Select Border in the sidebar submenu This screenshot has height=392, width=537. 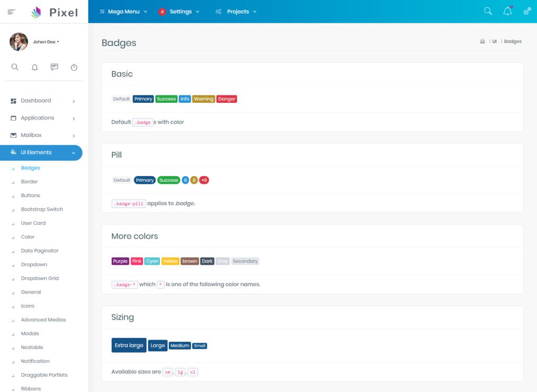click(x=29, y=181)
